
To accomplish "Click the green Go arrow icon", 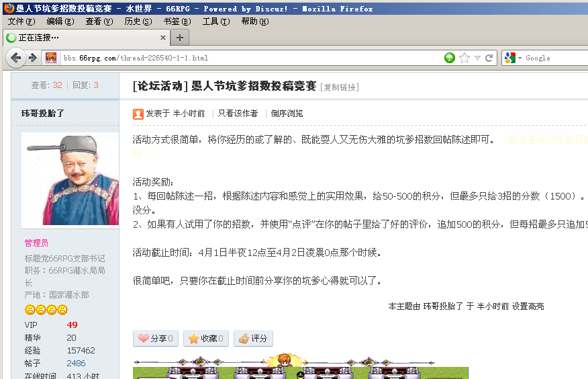I will [450, 58].
